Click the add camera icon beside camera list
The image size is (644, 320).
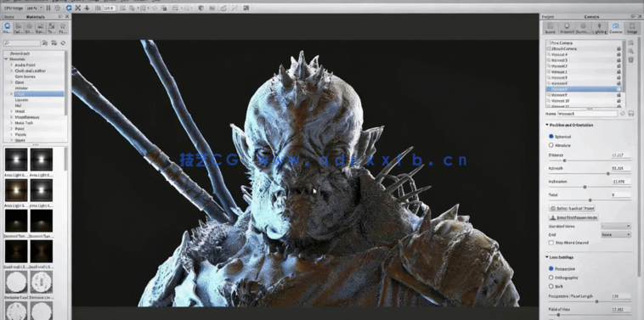click(x=631, y=42)
